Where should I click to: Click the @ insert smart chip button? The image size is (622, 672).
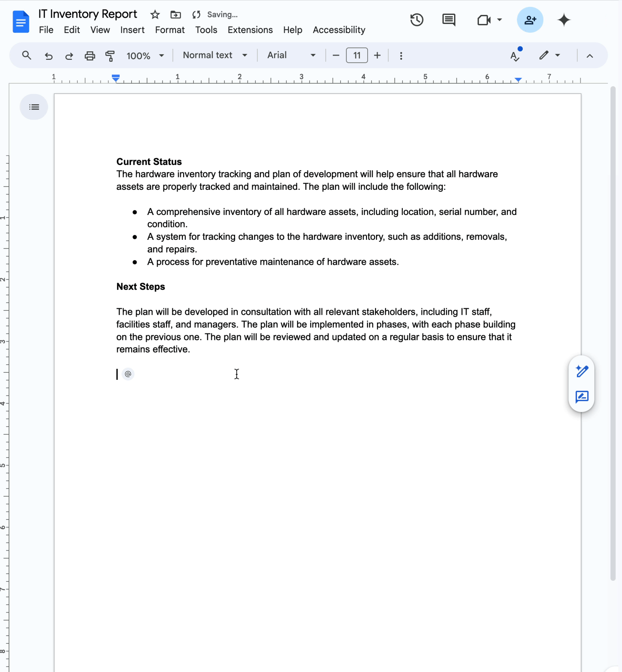point(128,374)
